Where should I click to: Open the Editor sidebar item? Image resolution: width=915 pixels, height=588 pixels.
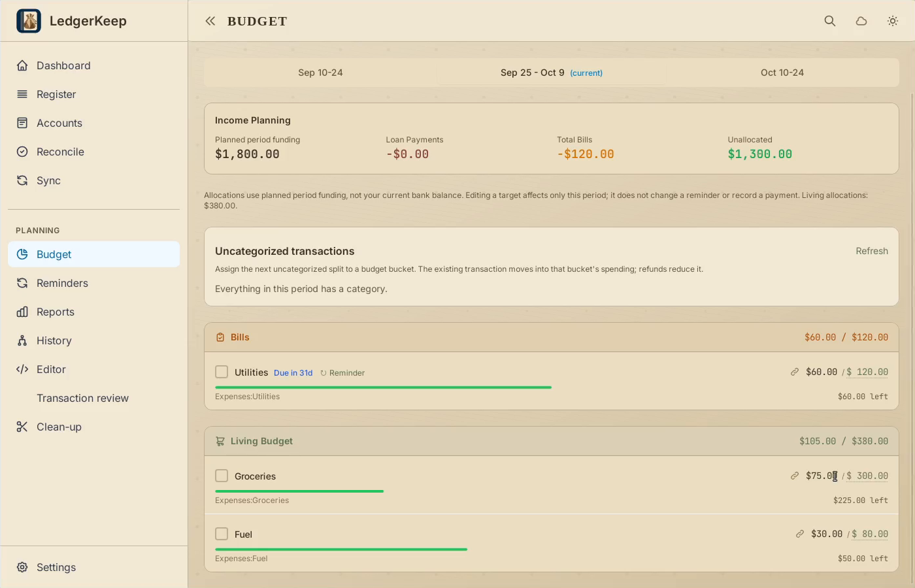coord(93,369)
